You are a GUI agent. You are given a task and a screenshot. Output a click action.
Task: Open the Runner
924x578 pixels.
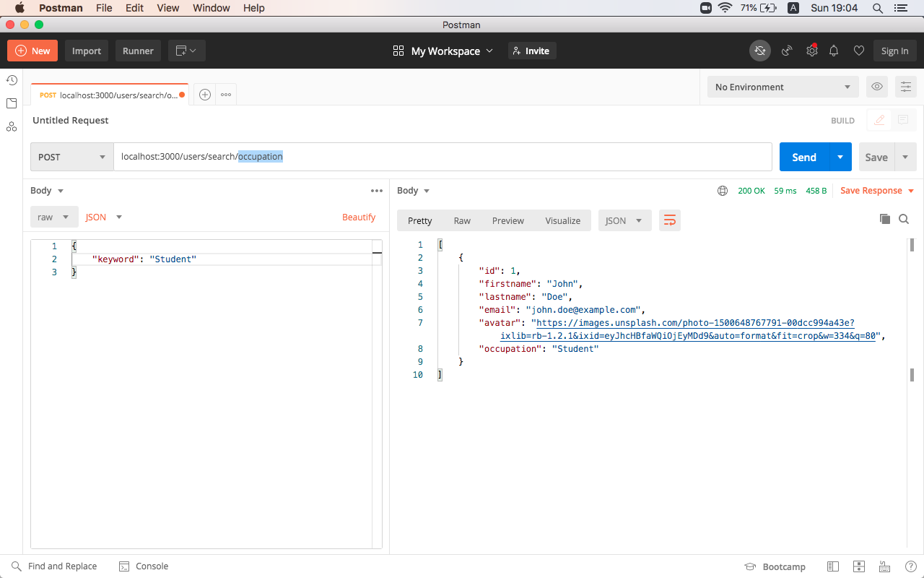(x=138, y=51)
